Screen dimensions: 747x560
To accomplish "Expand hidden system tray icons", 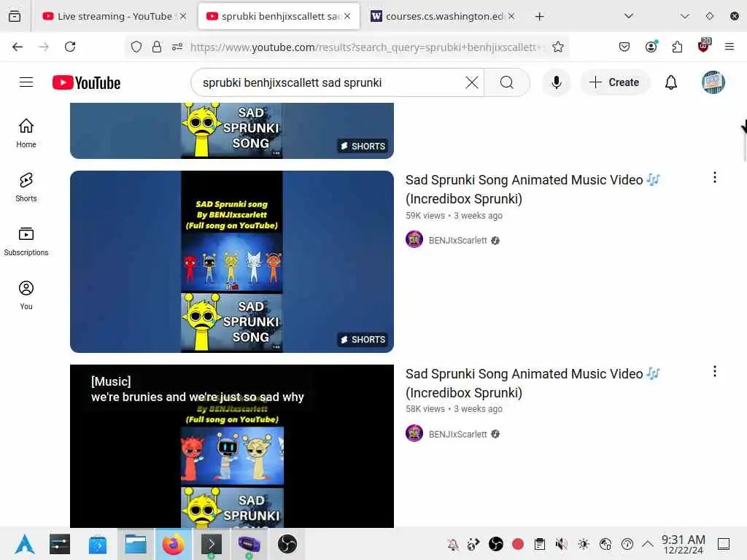I will [648, 544].
